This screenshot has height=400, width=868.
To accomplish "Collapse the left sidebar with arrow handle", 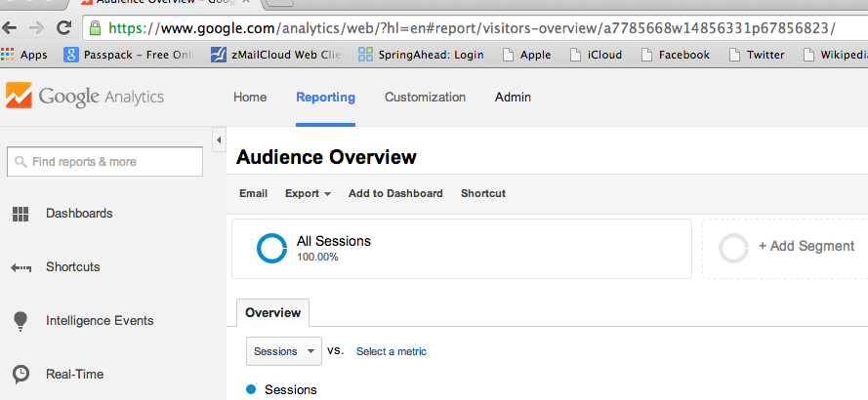I will [x=219, y=140].
